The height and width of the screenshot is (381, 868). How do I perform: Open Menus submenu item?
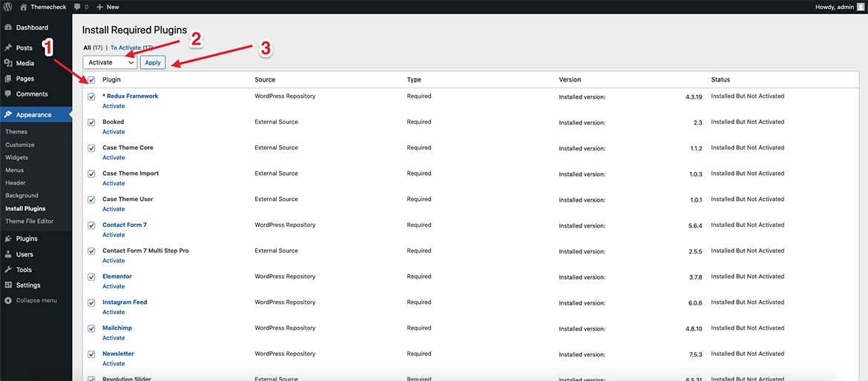click(x=14, y=170)
